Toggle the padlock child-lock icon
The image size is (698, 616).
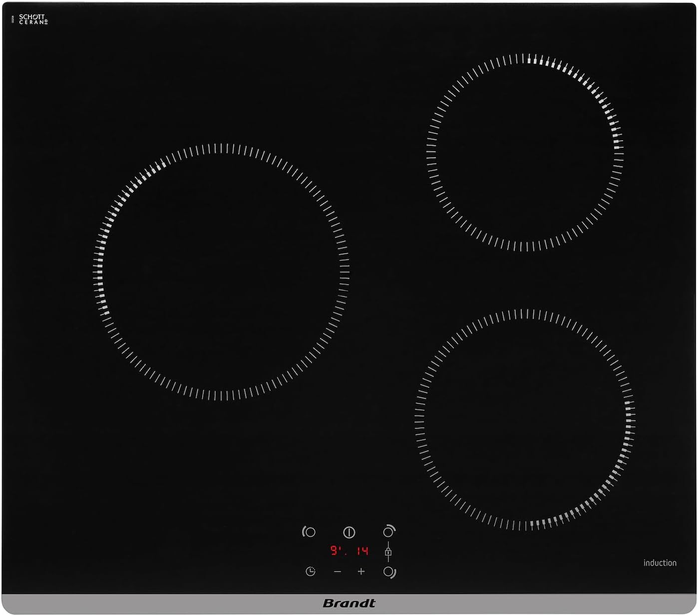pos(388,552)
